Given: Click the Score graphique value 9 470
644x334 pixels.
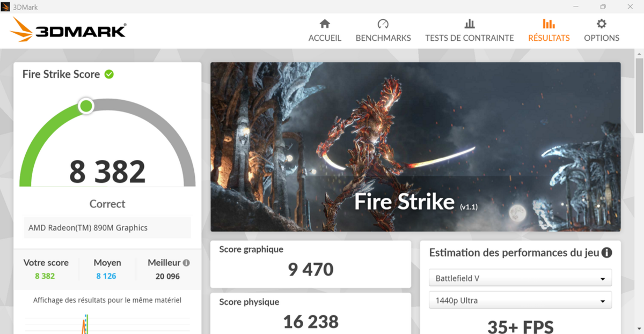Looking at the screenshot, I should 311,269.
